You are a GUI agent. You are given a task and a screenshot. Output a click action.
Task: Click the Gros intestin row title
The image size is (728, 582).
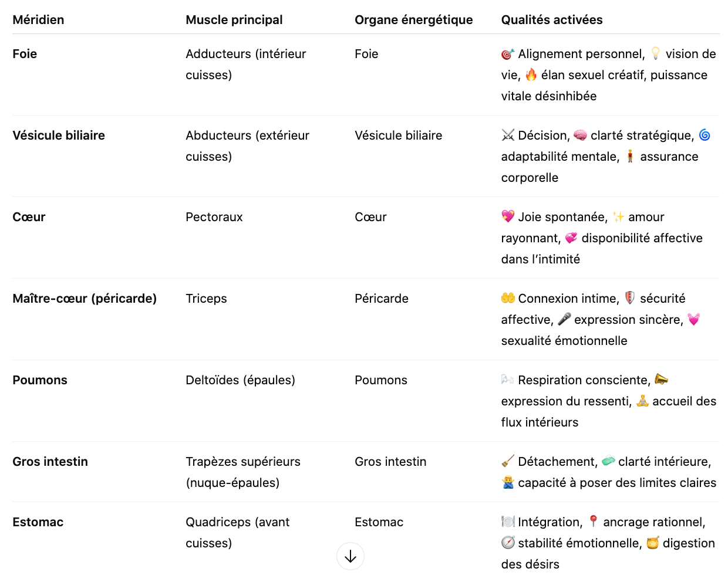50,462
